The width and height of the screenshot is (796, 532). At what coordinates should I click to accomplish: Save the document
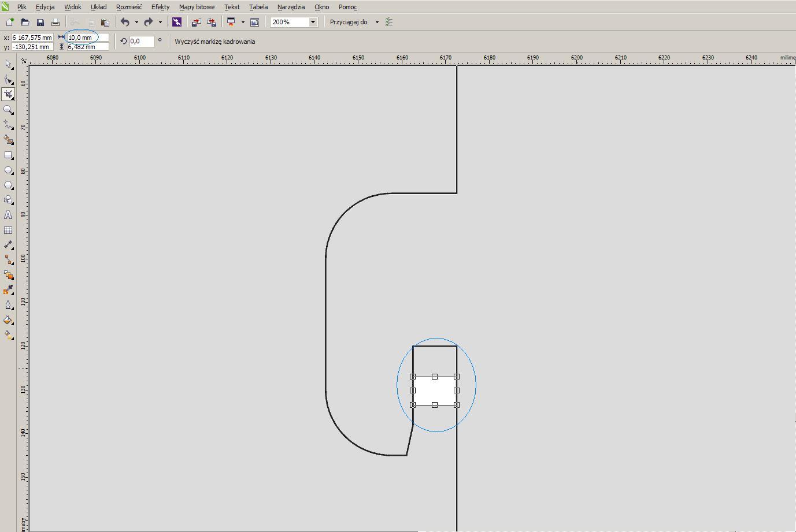pos(40,22)
